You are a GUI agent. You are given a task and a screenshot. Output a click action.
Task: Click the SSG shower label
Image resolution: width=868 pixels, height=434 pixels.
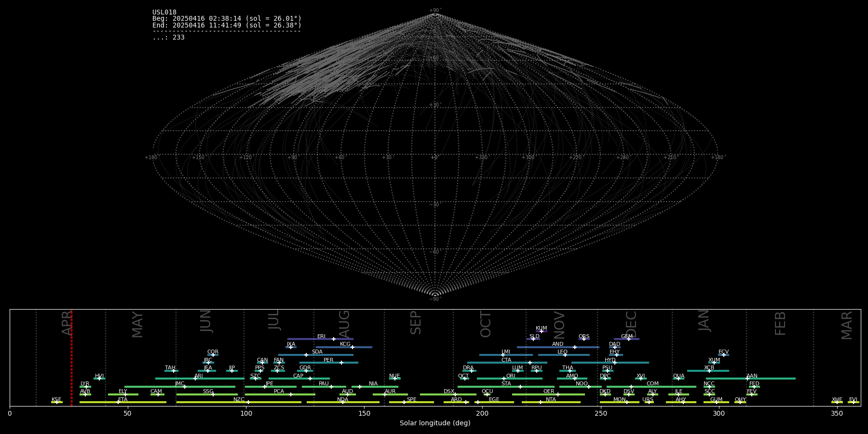pos(208,392)
